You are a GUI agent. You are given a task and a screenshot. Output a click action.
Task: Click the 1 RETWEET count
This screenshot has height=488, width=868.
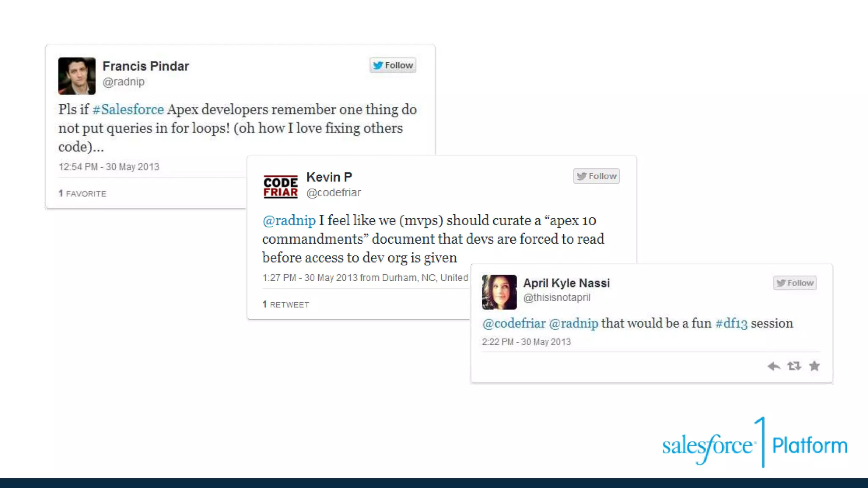286,305
